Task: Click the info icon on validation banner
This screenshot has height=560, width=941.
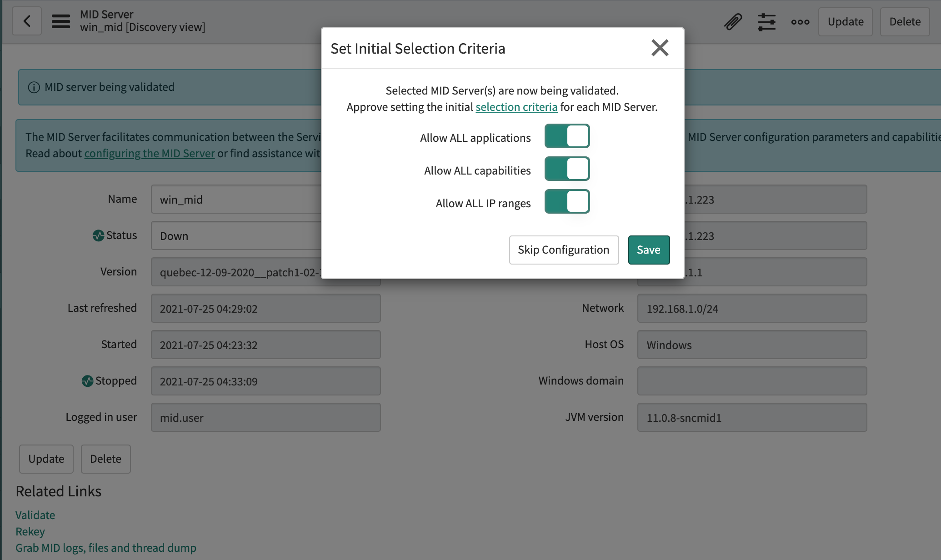Action: pos(34,87)
